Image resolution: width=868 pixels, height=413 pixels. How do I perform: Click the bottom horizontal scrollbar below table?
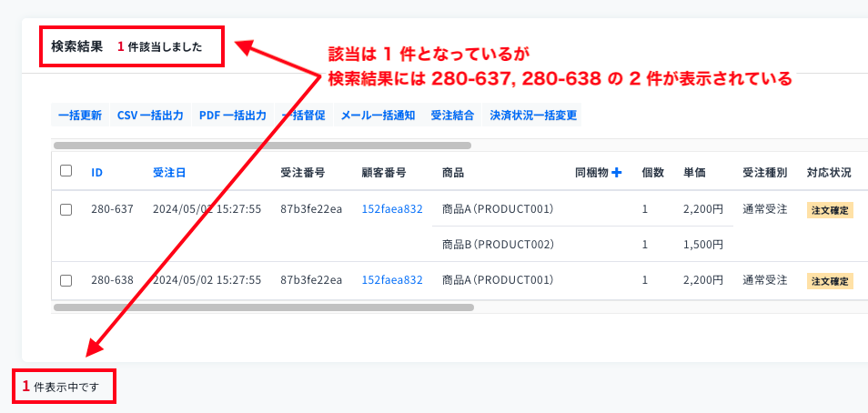[264, 307]
